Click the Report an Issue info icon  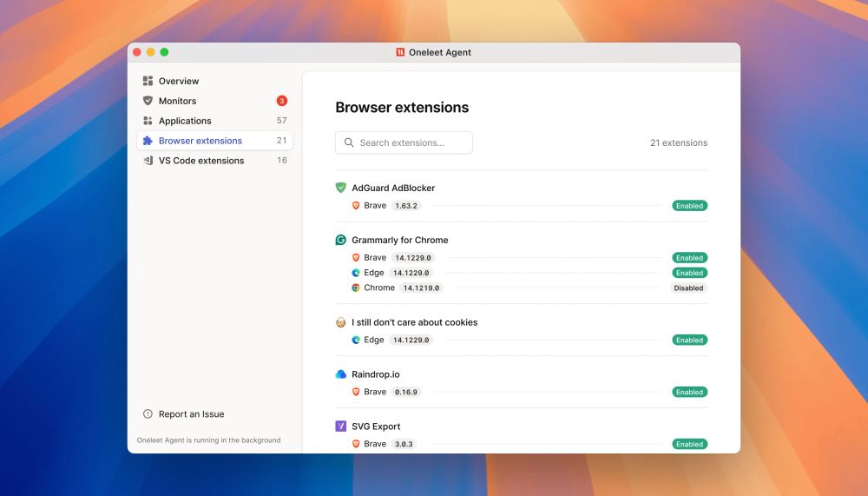(x=148, y=414)
